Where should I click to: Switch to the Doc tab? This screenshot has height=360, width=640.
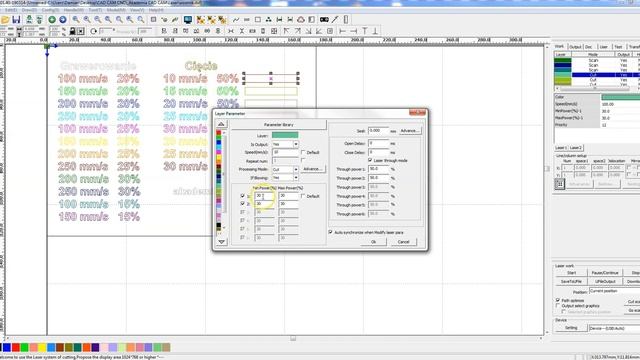[589, 47]
